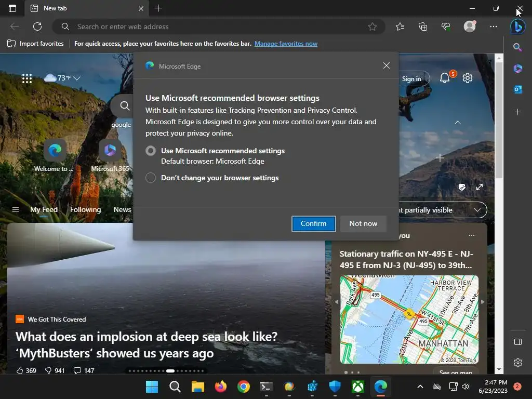Add this page to favorites star
Screen dimensions: 532x399
pyautogui.click(x=372, y=26)
